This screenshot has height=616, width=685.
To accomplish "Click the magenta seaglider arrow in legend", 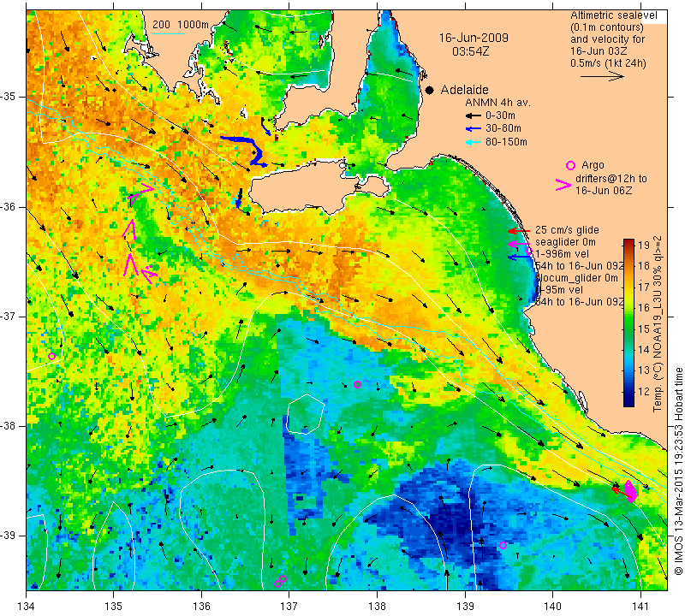I will [x=519, y=244].
